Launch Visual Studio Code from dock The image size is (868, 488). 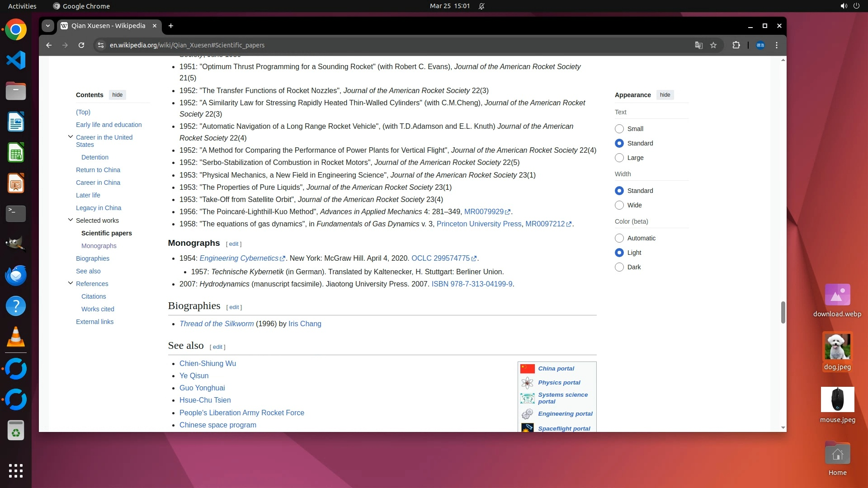click(x=16, y=61)
